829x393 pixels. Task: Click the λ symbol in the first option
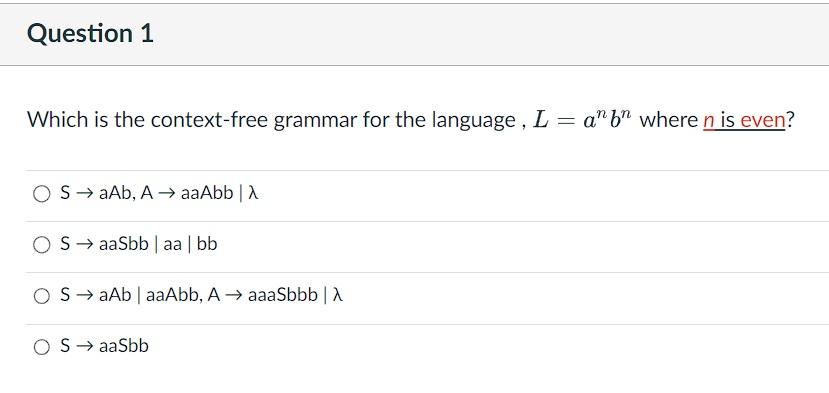[x=253, y=194]
